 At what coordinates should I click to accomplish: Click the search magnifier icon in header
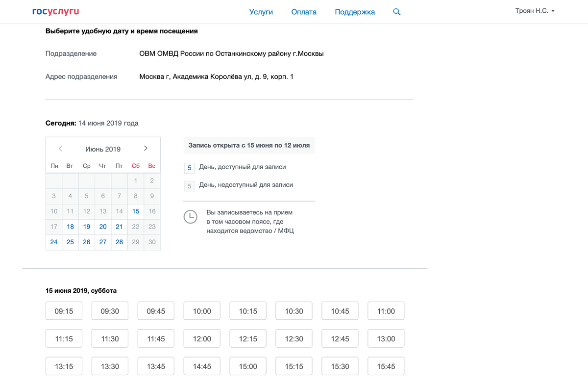tap(397, 12)
